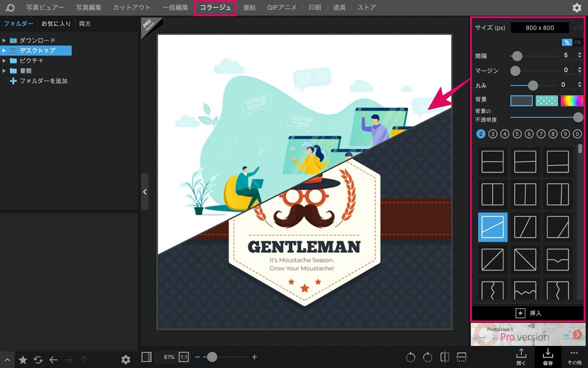
Task: Click rotate counterclockwise icon below canvas
Action: coord(411,357)
